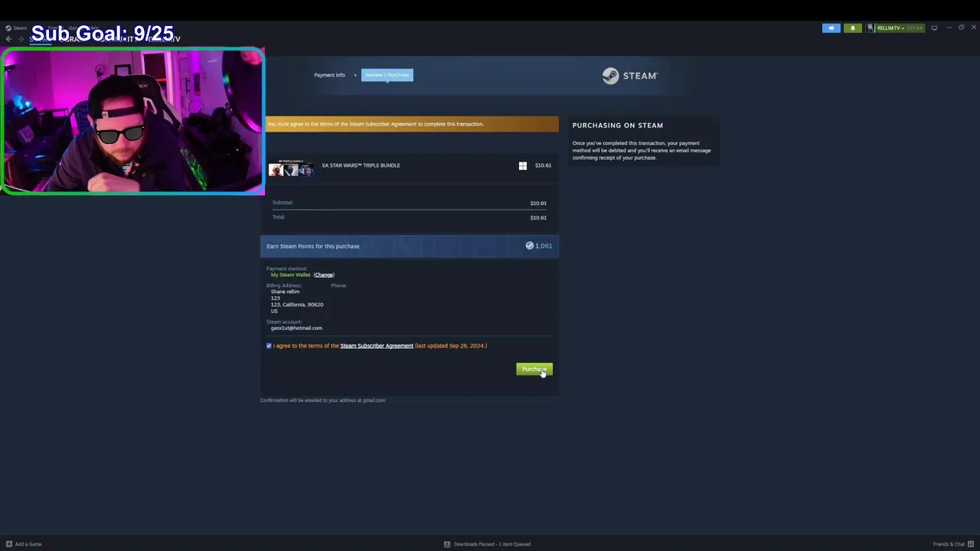Change the payment method
This screenshot has width=980, height=551.
point(324,275)
